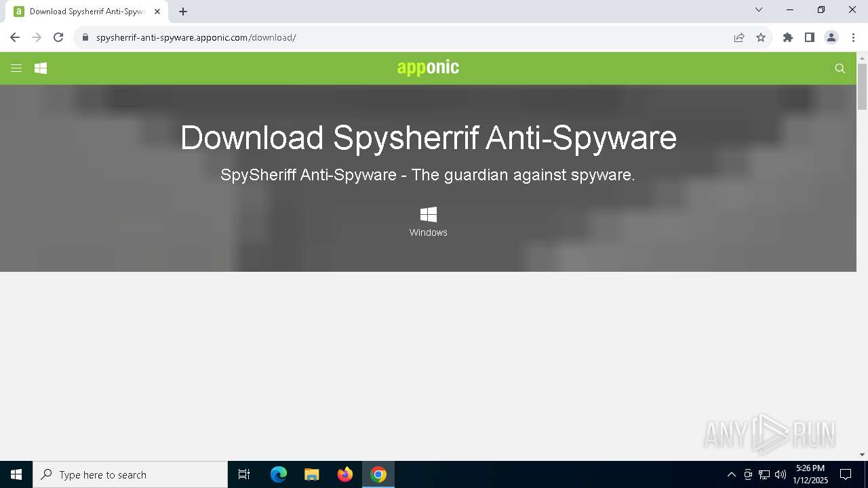View site information lock icon
Viewport: 868px width, 488px height.
[x=85, y=37]
